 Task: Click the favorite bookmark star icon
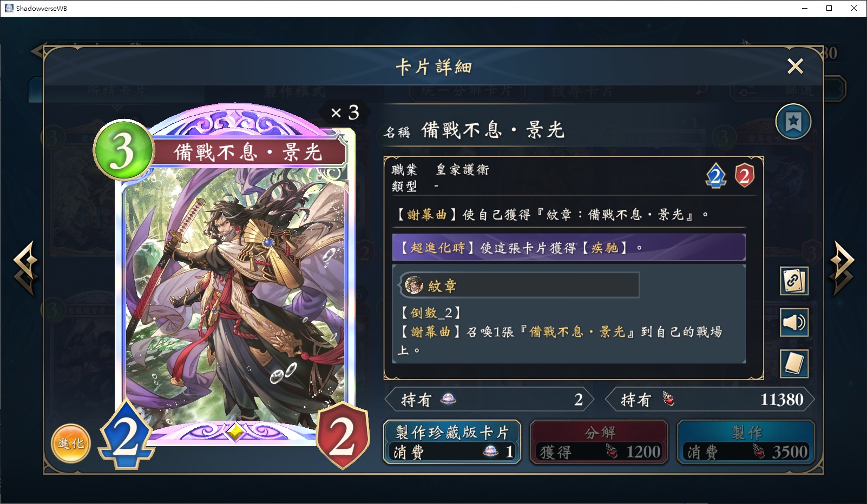793,122
